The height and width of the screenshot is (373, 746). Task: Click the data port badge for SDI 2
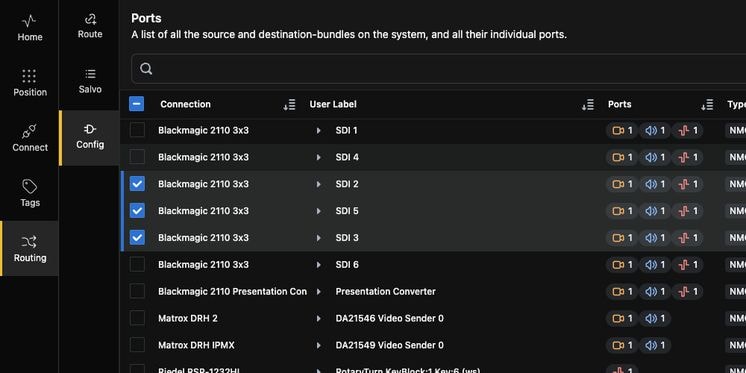pos(687,184)
